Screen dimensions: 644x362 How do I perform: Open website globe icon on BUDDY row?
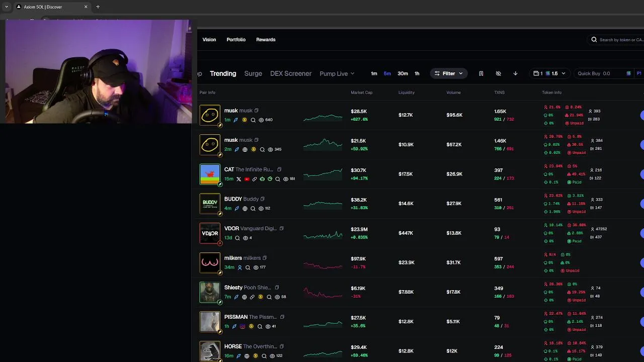coord(245,208)
